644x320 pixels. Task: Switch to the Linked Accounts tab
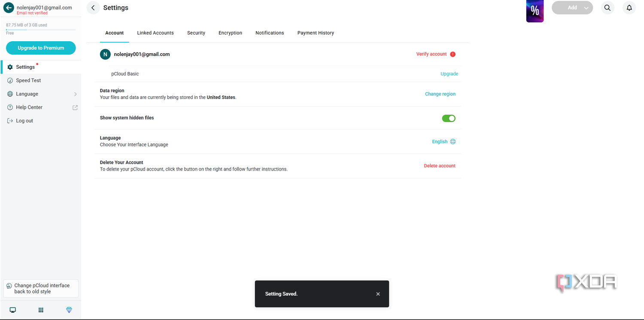155,33
